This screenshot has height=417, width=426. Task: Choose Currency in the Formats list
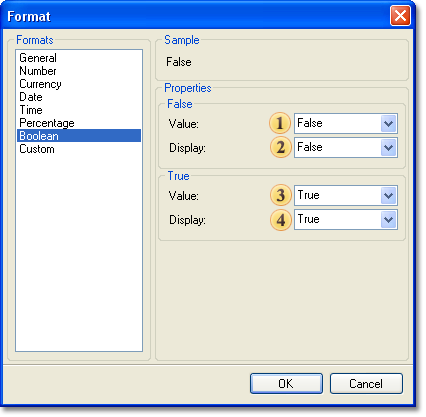[40, 84]
